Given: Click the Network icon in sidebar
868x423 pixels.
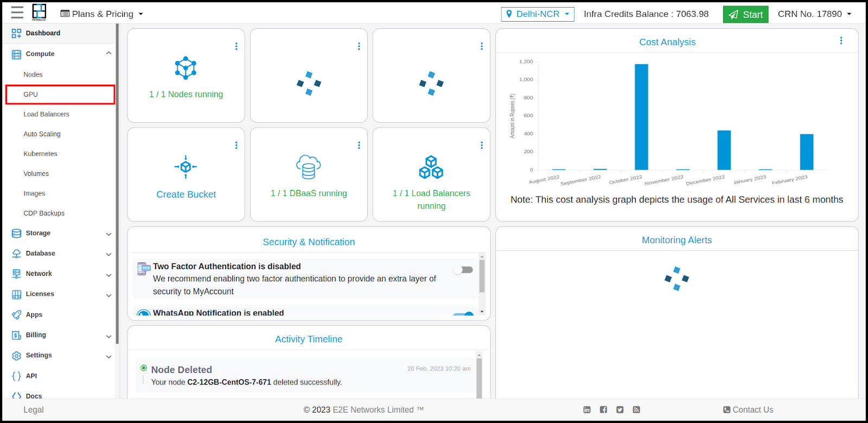Looking at the screenshot, I should pyautogui.click(x=16, y=274).
